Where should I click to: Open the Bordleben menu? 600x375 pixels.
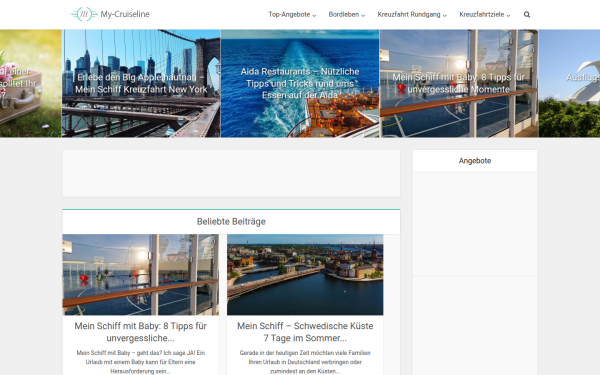[347, 15]
